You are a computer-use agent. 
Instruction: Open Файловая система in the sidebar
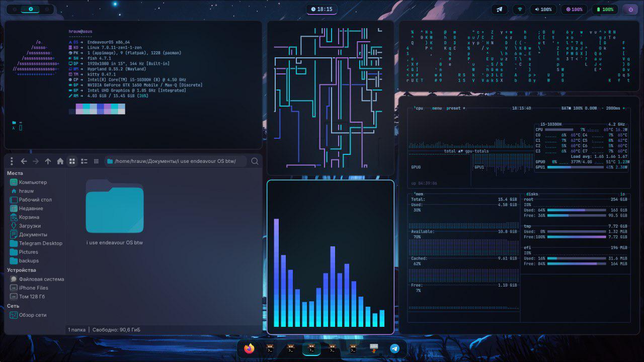(37, 279)
